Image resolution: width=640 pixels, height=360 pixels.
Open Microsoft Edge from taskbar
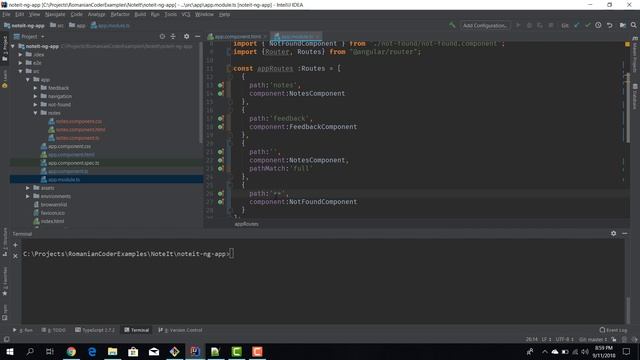[x=92, y=351]
